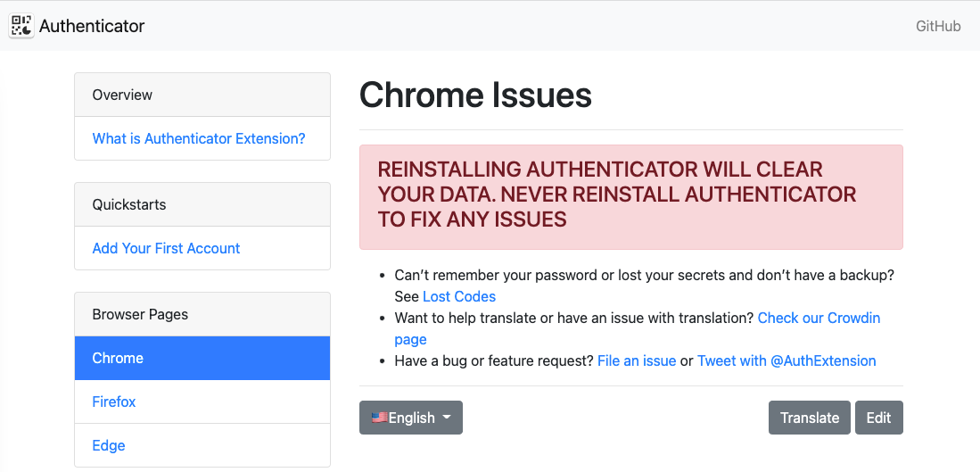Open the GitHub link in navbar
The height and width of the screenshot is (472, 980).
[x=938, y=26]
